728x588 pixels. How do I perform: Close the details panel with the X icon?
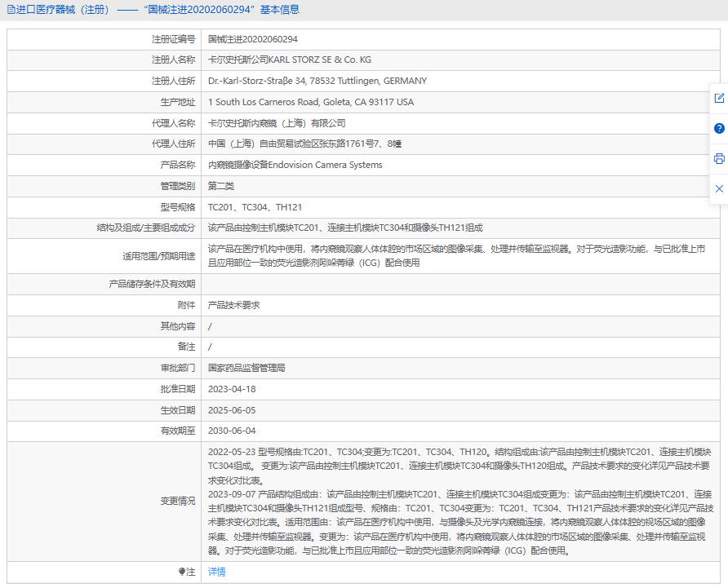[719, 188]
